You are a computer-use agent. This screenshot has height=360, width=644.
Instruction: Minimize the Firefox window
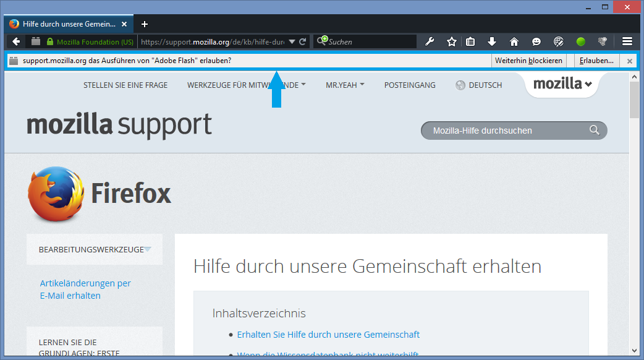coord(588,7)
